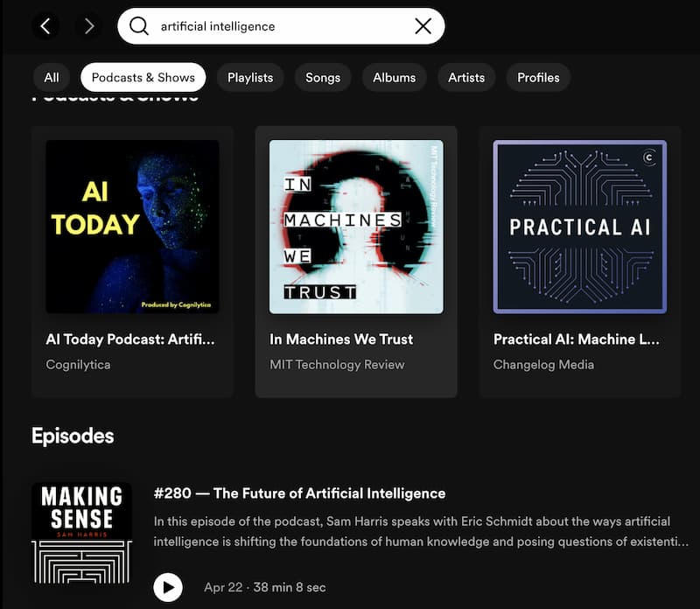Screen dimensions: 700x609
Task: Select the Albums filter
Action: tap(394, 77)
